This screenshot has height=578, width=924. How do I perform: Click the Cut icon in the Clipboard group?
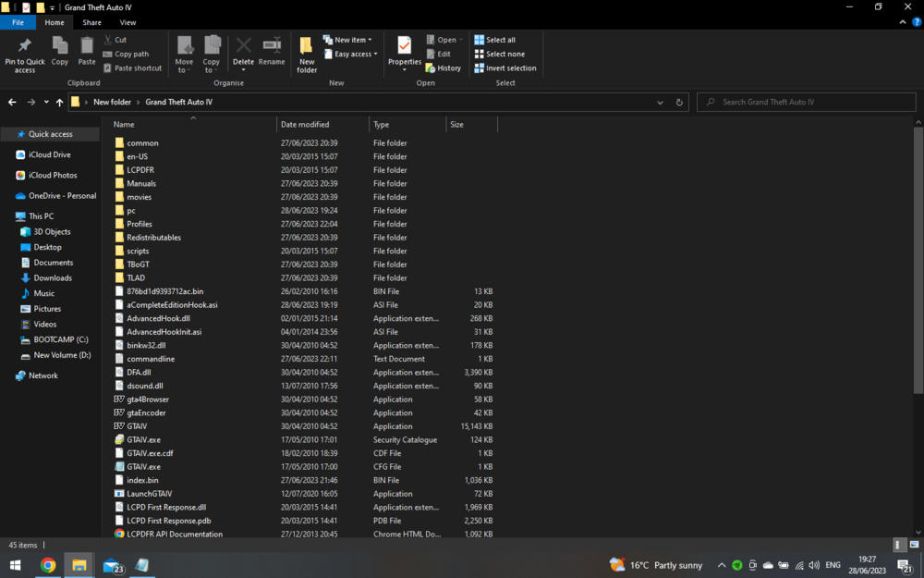pos(117,40)
